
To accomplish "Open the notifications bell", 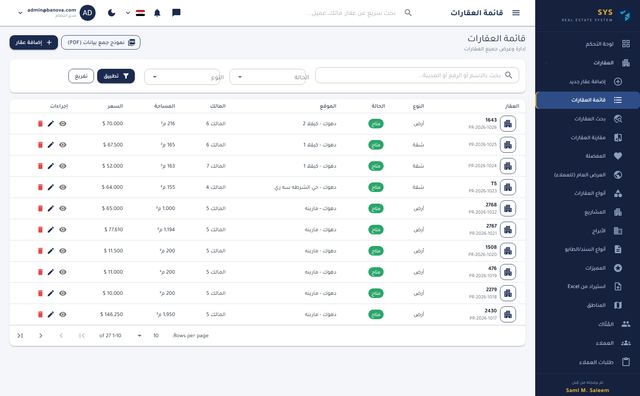I will click(x=157, y=13).
